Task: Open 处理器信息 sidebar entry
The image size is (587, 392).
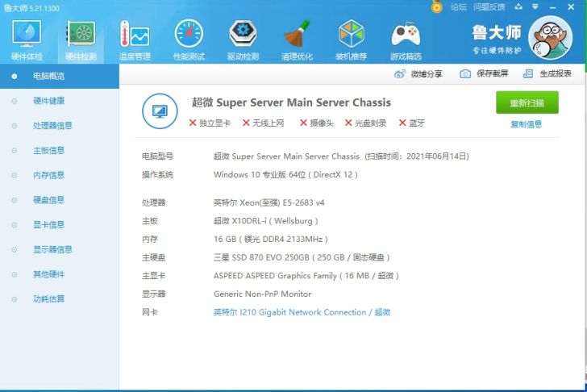Action: coord(52,126)
